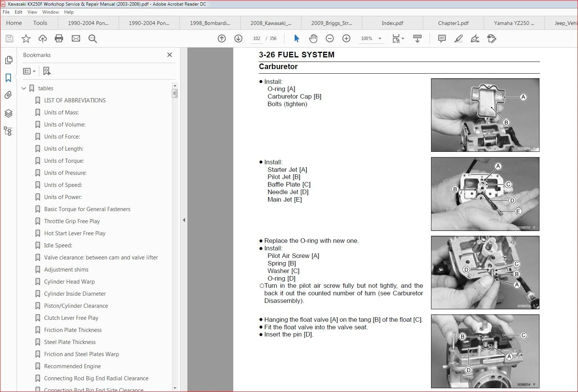Add the document to starred favorites
This screenshot has height=392, width=578.
click(x=26, y=39)
